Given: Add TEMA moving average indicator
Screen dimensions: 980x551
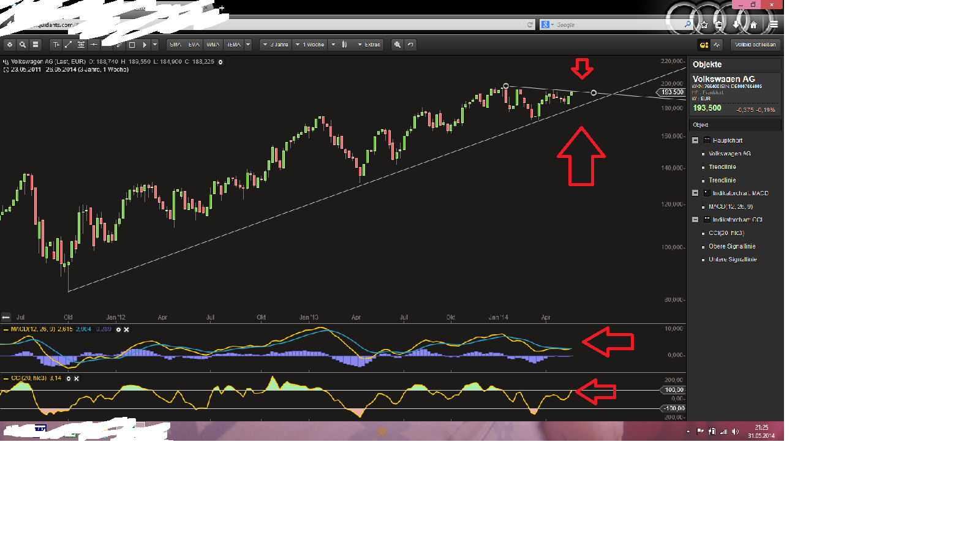Looking at the screenshot, I should [233, 45].
